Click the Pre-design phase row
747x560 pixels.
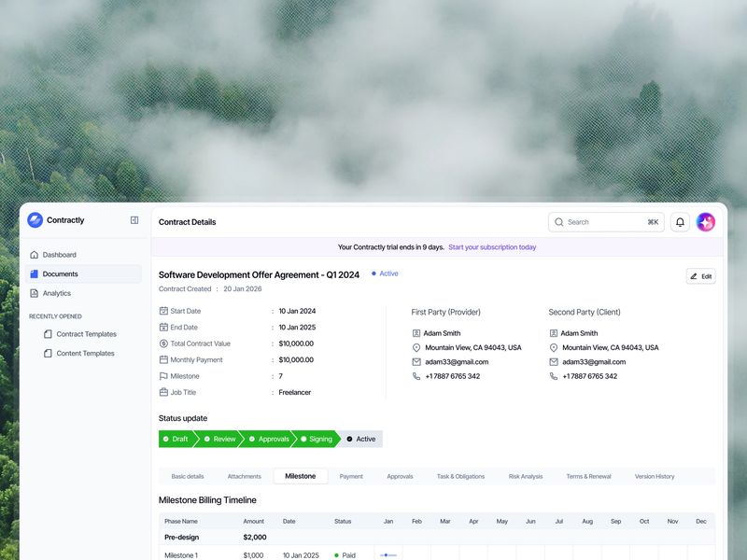(x=437, y=538)
